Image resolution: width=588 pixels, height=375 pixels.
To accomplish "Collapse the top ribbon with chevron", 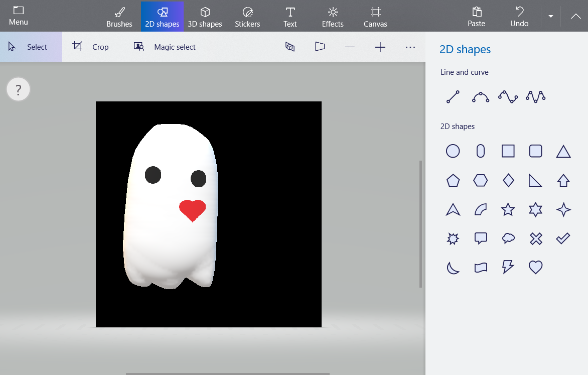I will (576, 16).
